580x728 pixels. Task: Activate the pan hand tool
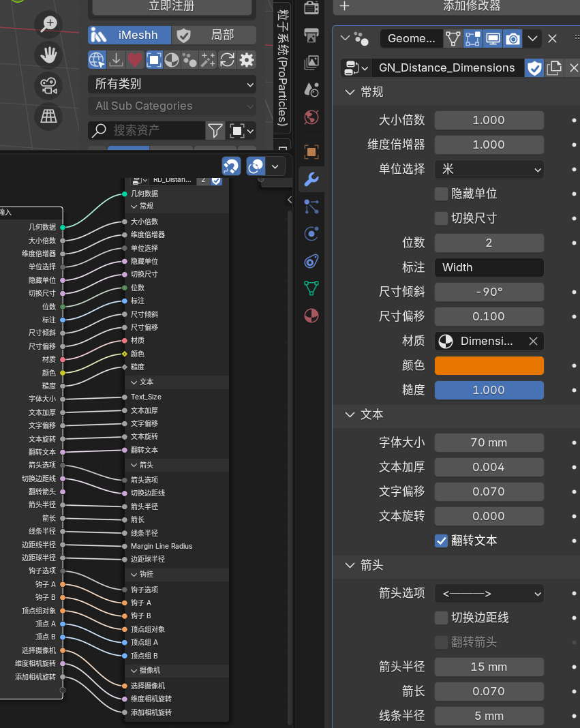(48, 55)
